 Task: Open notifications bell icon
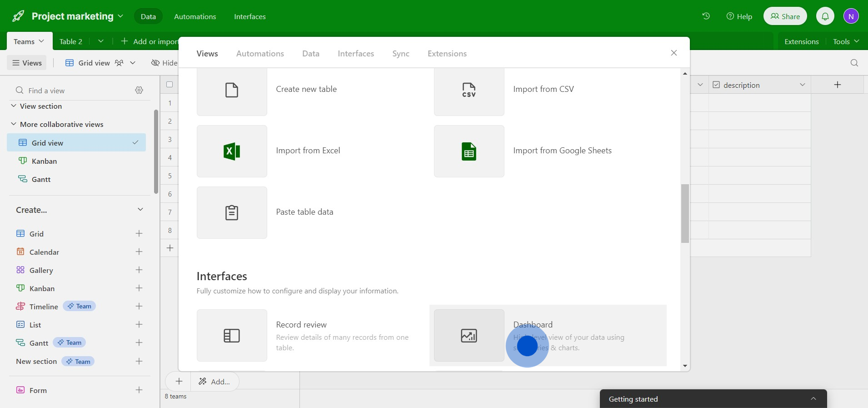pyautogui.click(x=825, y=16)
